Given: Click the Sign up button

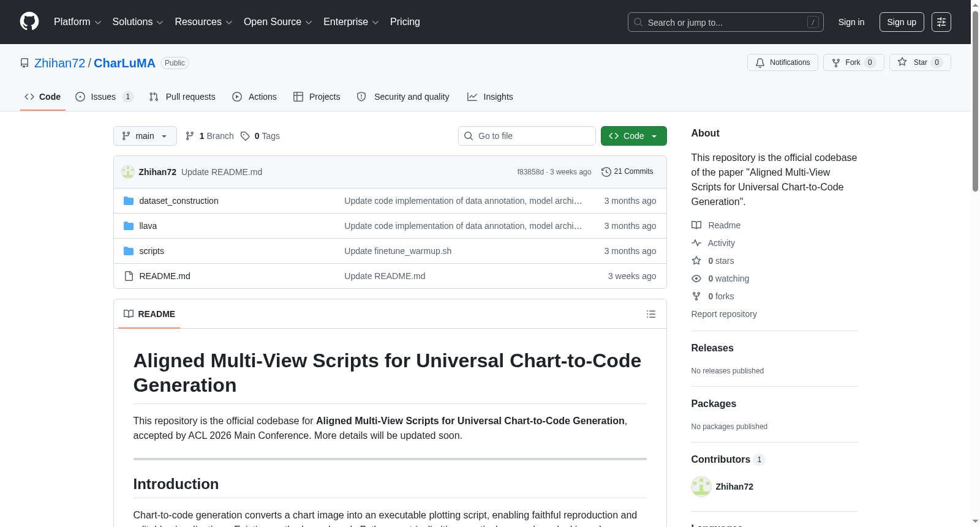Looking at the screenshot, I should [902, 22].
